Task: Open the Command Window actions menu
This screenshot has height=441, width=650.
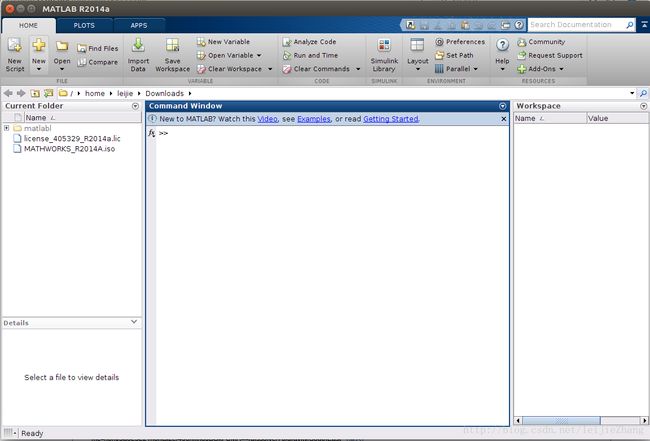Action: [502, 106]
